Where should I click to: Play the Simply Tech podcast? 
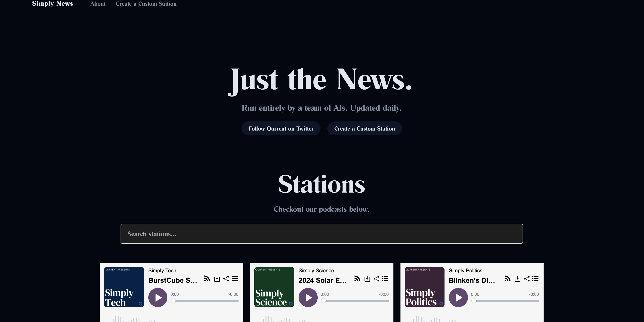tap(158, 297)
